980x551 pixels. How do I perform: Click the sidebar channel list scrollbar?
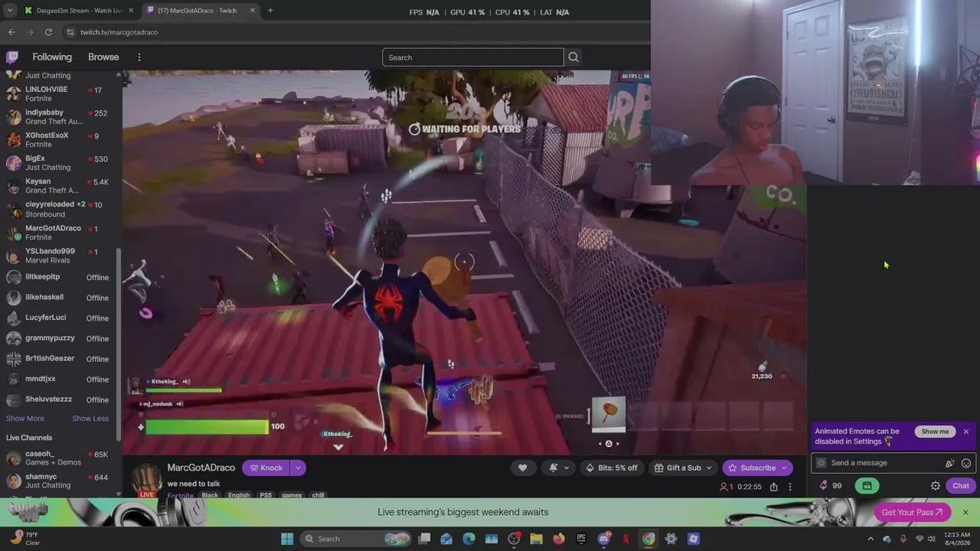pos(119,344)
